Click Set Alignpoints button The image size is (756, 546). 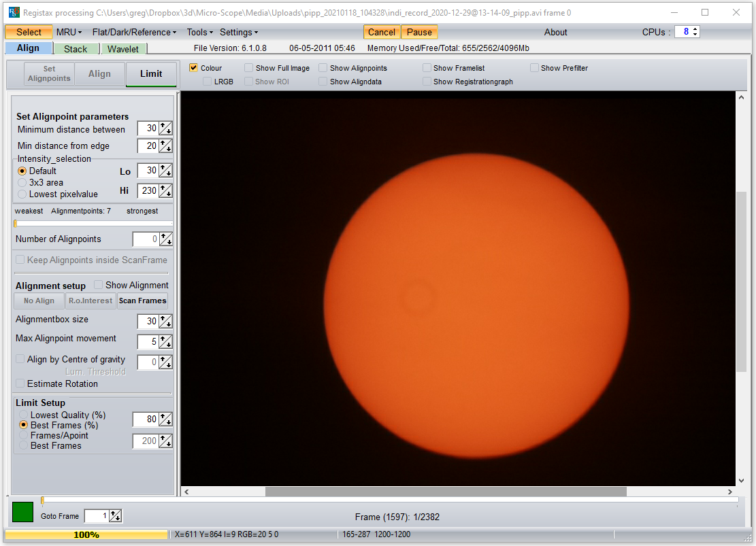click(x=49, y=73)
